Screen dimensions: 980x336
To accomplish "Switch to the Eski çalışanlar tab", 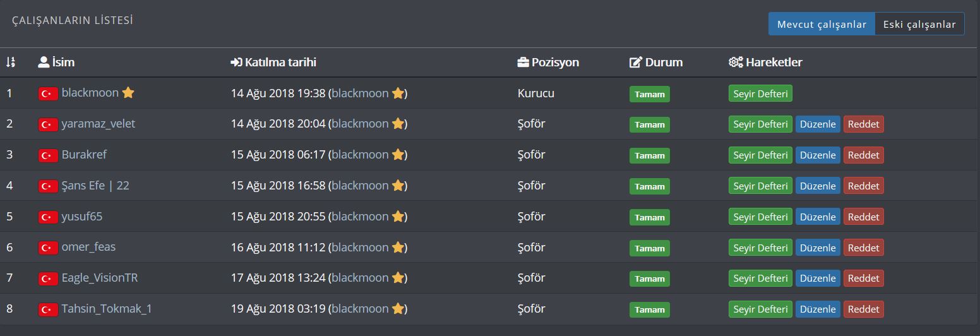I will pos(919,24).
